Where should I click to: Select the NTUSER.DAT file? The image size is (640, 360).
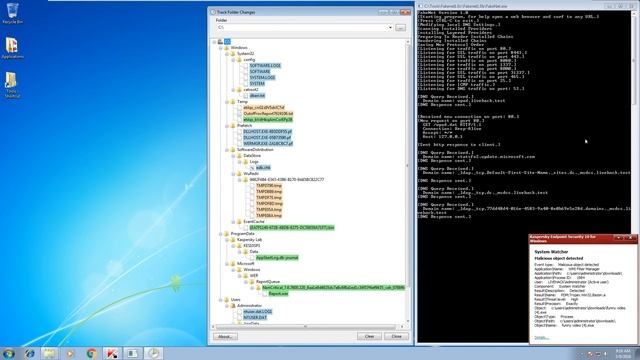(x=255, y=318)
